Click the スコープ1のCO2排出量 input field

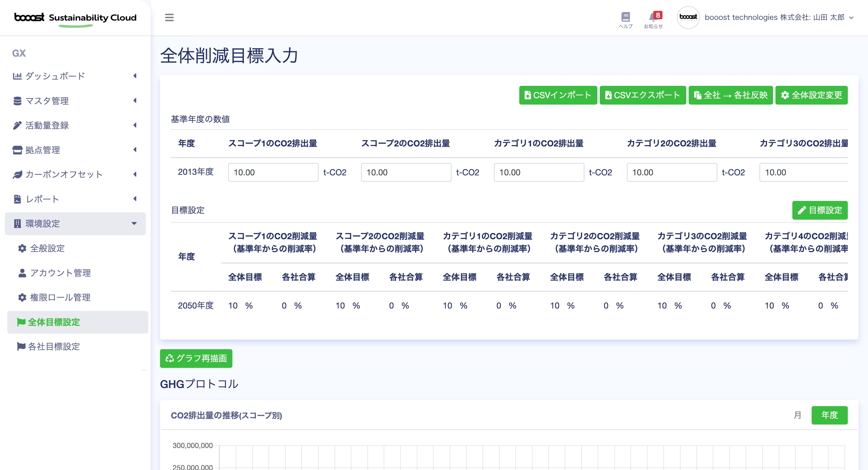(273, 173)
